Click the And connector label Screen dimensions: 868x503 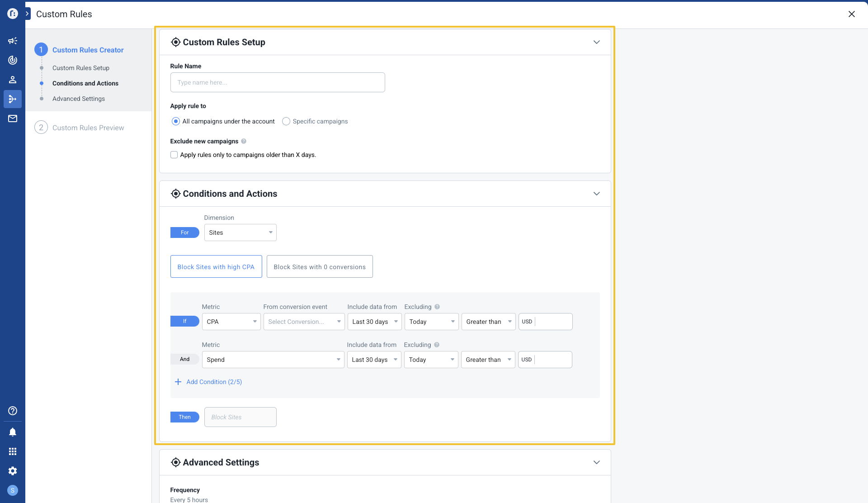pos(185,359)
